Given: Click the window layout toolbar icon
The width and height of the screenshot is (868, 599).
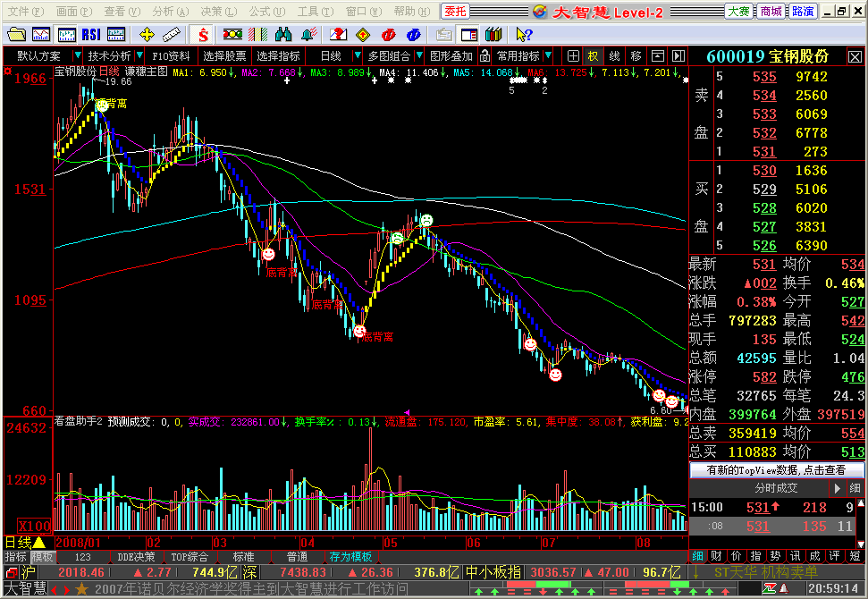Looking at the screenshot, I should pyautogui.click(x=469, y=35).
